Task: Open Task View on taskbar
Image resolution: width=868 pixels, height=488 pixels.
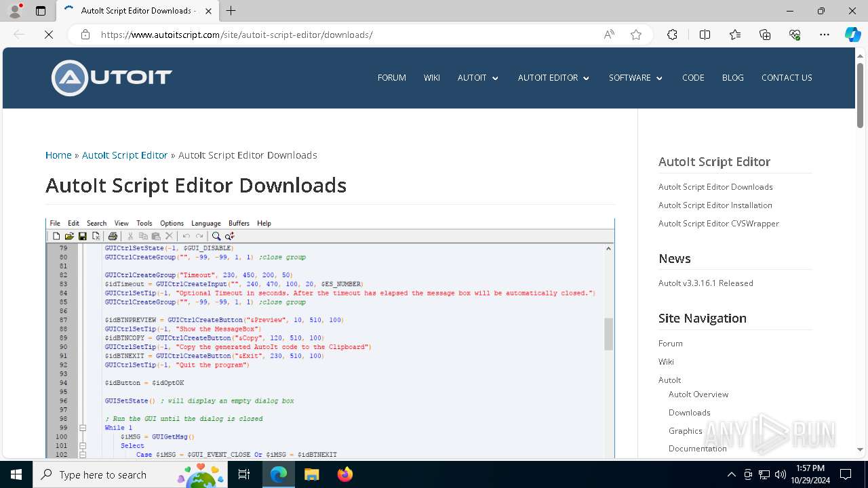Action: coord(244,474)
